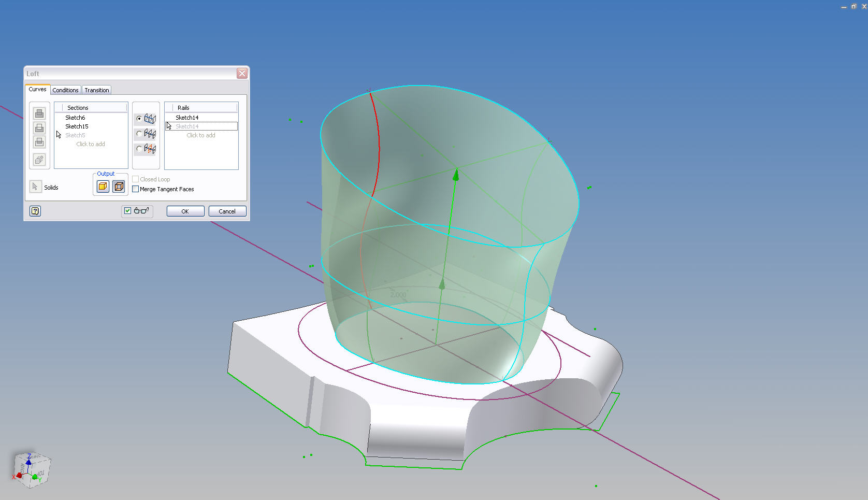868x500 pixels.
Task: Choose the Surface output icon
Action: (x=119, y=187)
